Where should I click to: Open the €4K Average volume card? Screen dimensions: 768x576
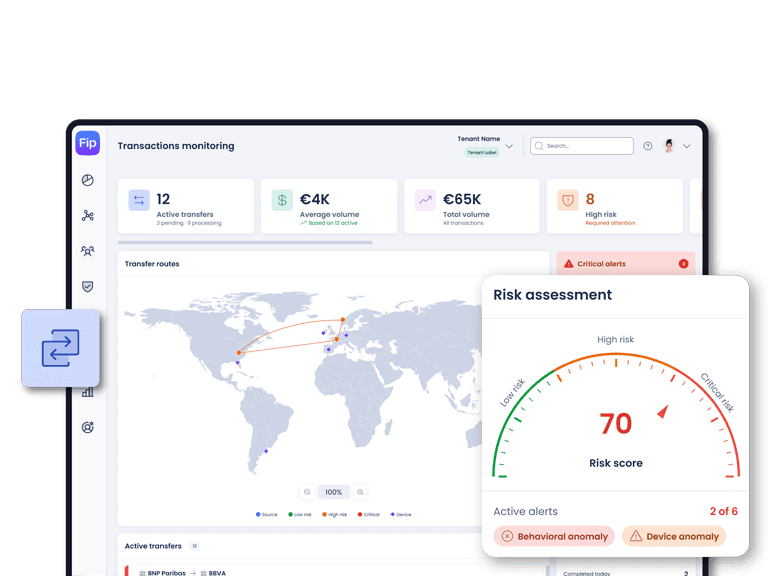pos(329,206)
